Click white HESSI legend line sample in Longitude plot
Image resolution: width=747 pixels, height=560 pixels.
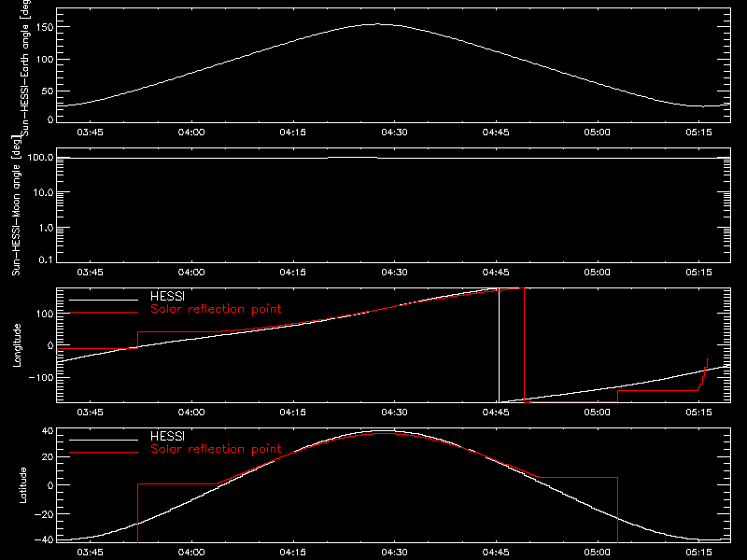104,300
